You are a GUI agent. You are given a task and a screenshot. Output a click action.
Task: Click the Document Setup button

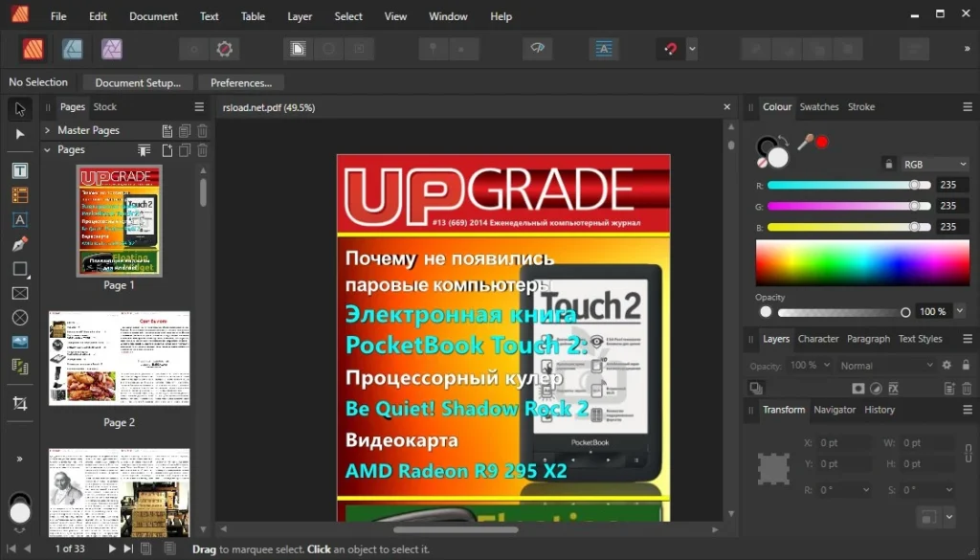coord(138,82)
